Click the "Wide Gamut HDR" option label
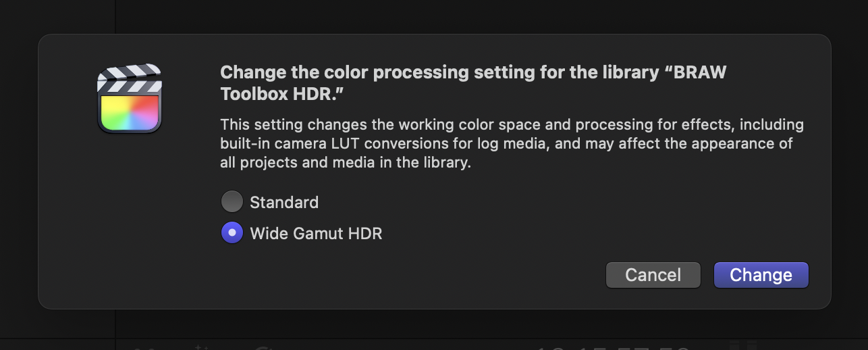Viewport: 868px width, 350px height. point(316,234)
